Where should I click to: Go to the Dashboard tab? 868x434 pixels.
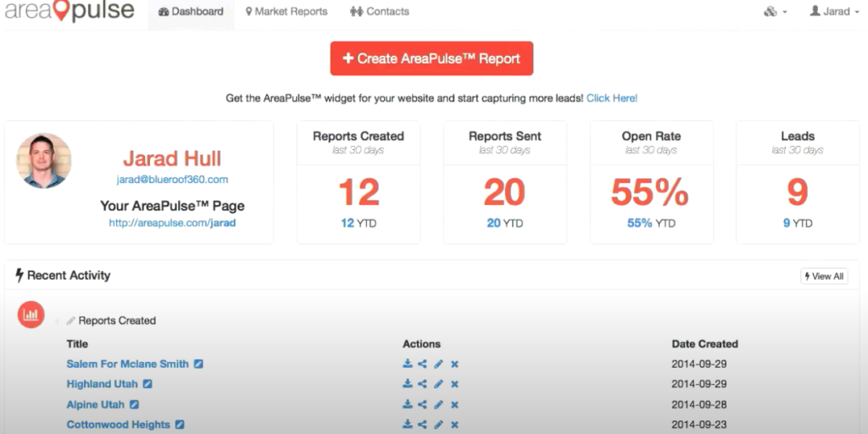pyautogui.click(x=191, y=12)
